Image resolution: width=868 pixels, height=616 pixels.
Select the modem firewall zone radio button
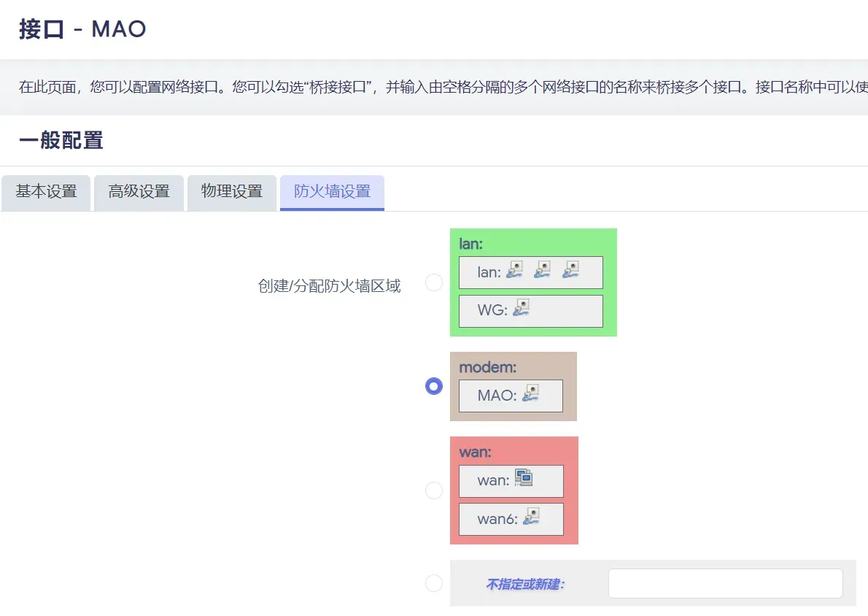434,386
